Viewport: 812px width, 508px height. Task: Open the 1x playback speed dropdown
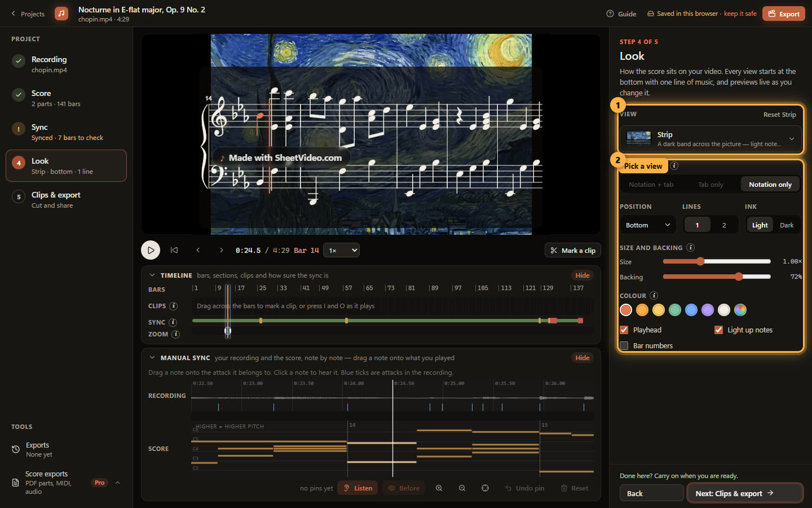342,250
